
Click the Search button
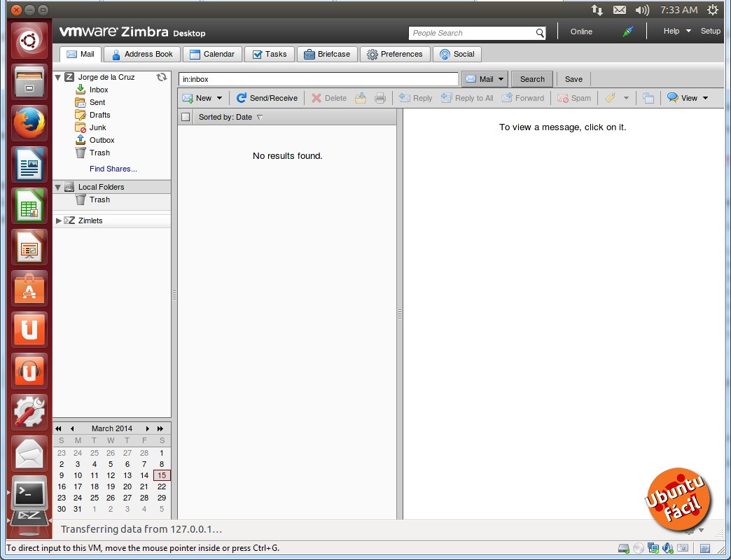coord(532,79)
